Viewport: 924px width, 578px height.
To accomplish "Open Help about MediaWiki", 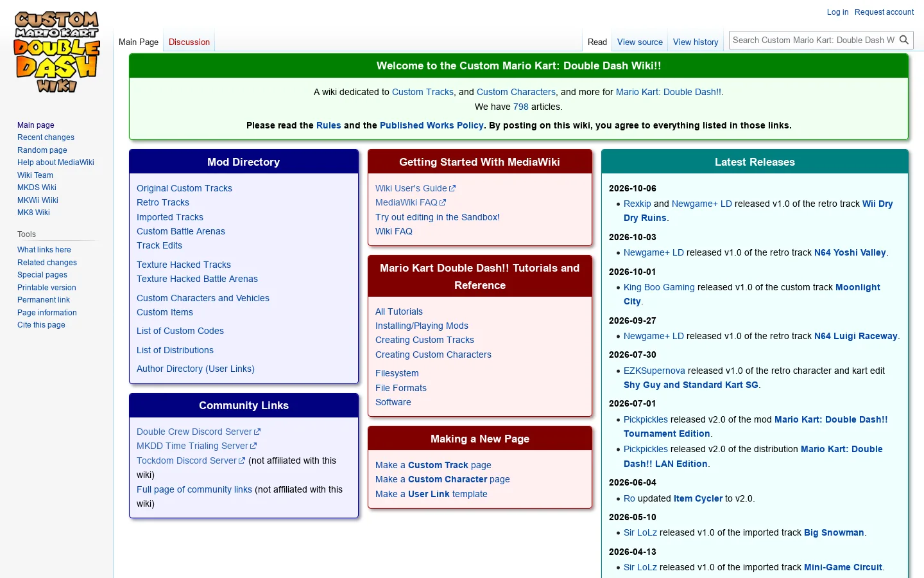I will pos(56,162).
